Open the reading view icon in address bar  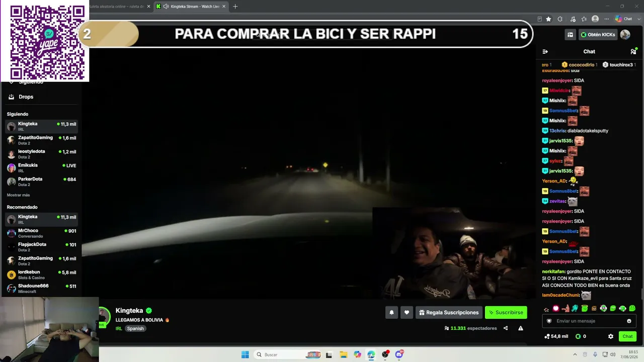click(x=539, y=19)
